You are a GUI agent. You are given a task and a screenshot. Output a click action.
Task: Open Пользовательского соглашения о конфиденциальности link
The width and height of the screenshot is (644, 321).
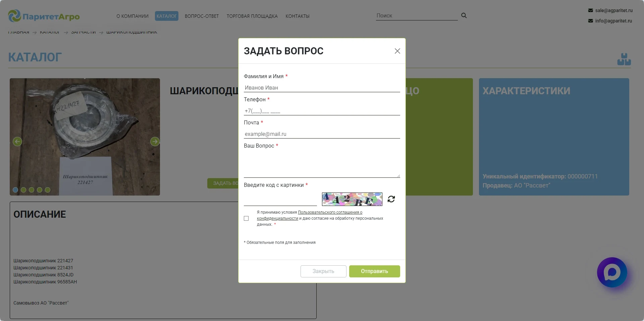(x=310, y=215)
